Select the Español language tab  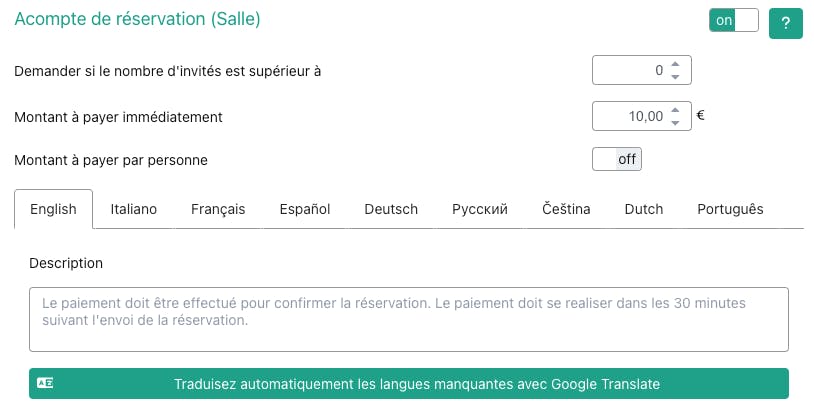point(305,209)
